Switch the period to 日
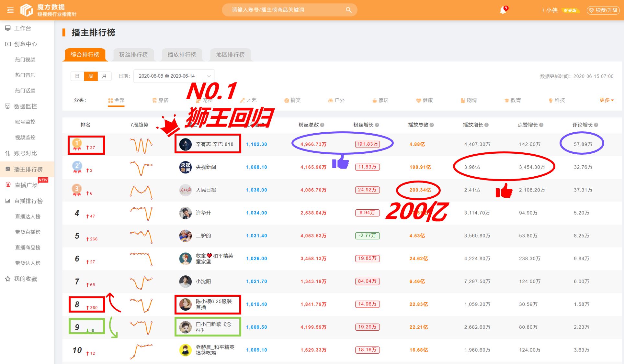This screenshot has height=364, width=624. [77, 76]
